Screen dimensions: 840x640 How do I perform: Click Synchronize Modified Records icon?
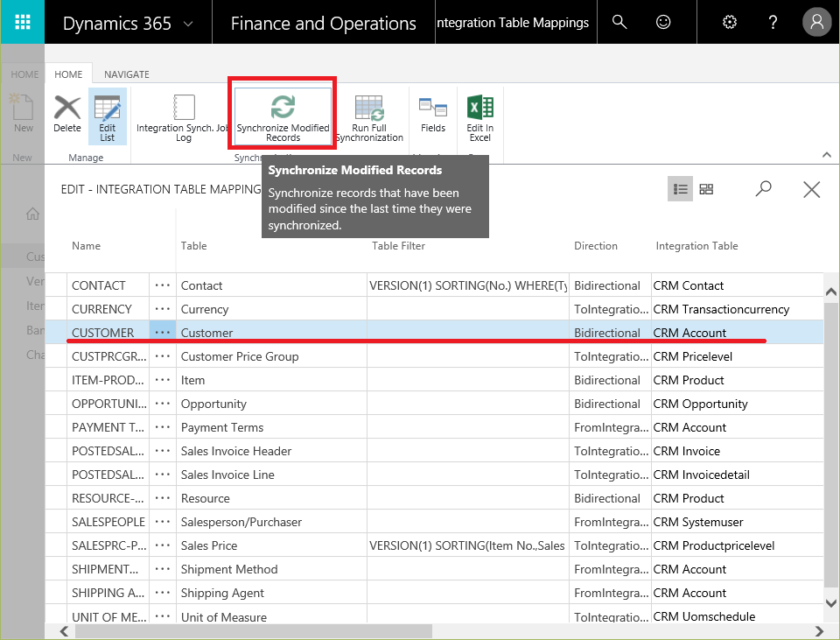283,109
